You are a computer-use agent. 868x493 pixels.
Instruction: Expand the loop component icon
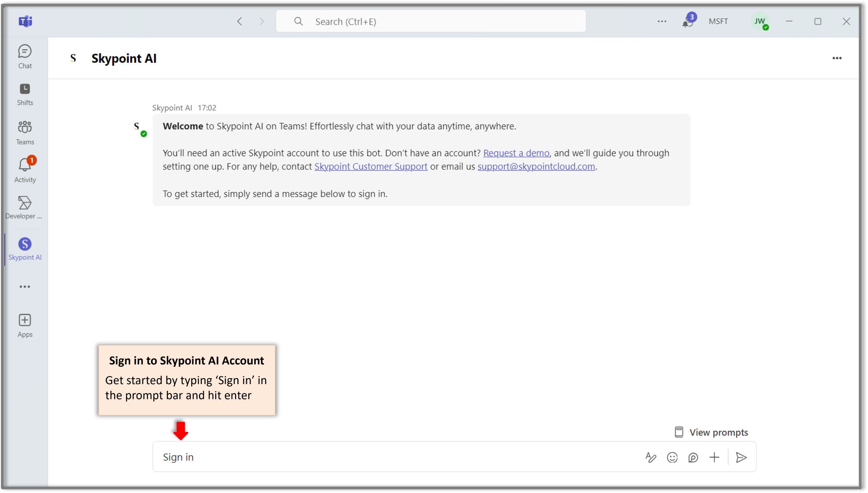pyautogui.click(x=693, y=457)
